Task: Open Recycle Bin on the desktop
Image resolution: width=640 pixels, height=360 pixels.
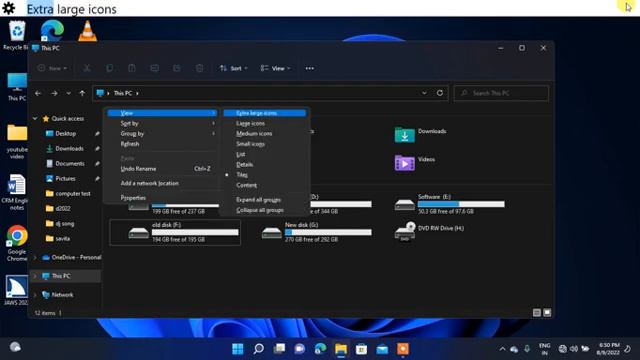Action: coord(16,36)
